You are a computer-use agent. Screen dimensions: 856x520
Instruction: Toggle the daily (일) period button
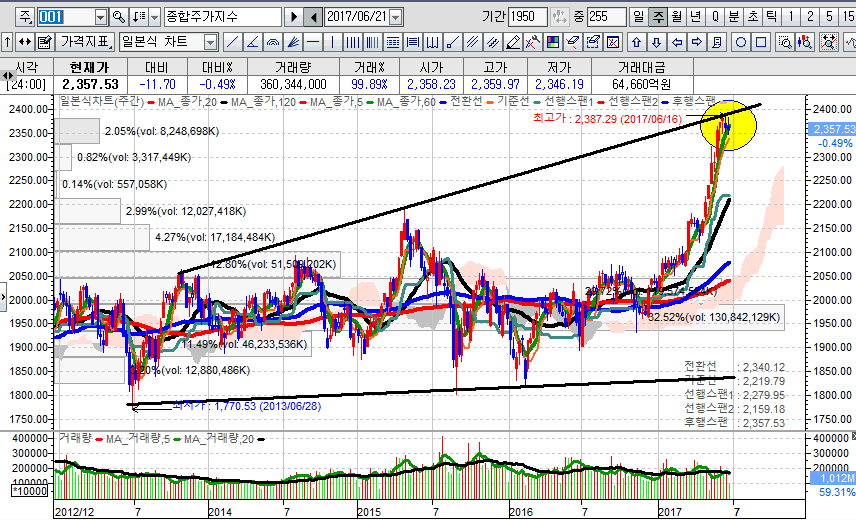639,17
